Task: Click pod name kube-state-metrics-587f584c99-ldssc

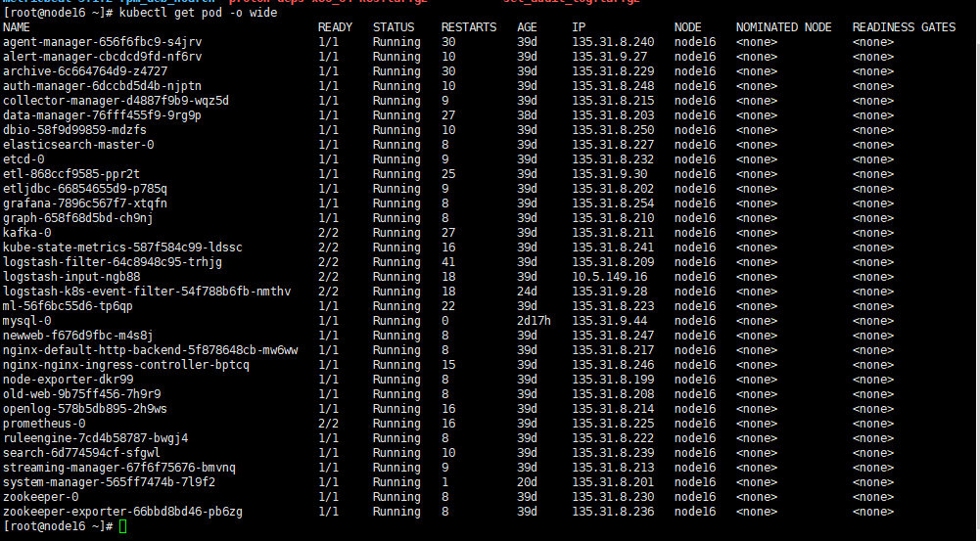Action: 122,248
